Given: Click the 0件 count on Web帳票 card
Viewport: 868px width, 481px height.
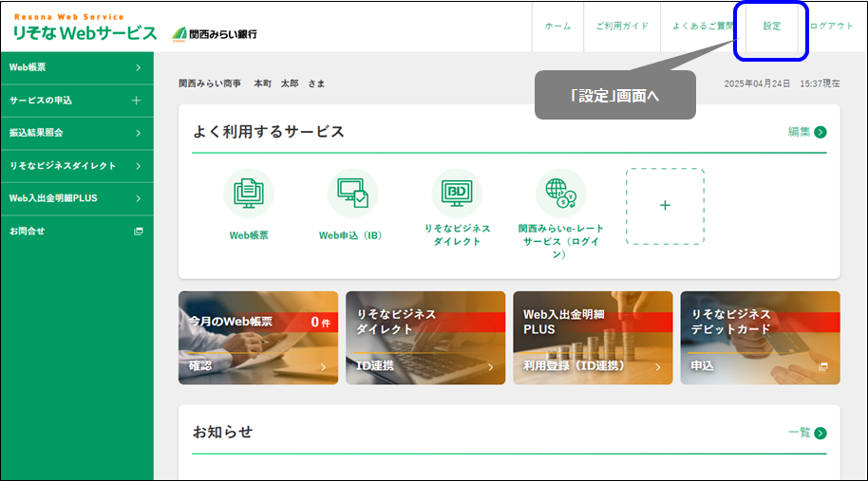Looking at the screenshot, I should [321, 322].
